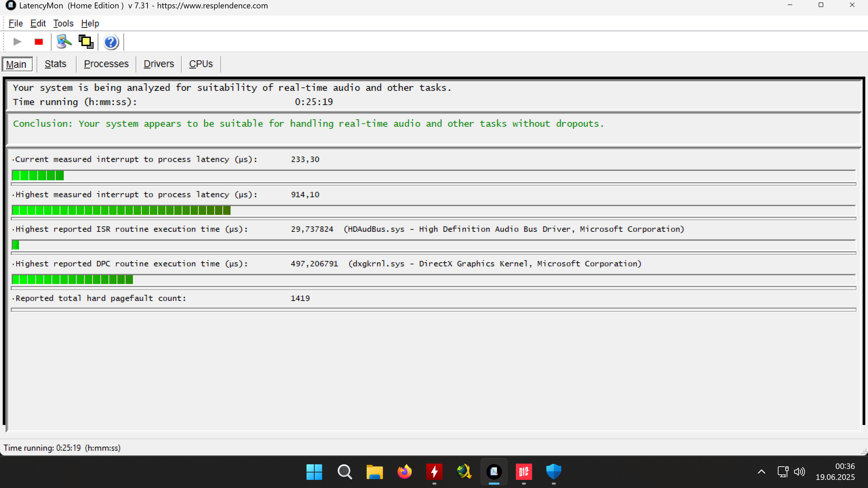
Task: Expand the hidden system tray icons chevron
Action: [761, 472]
